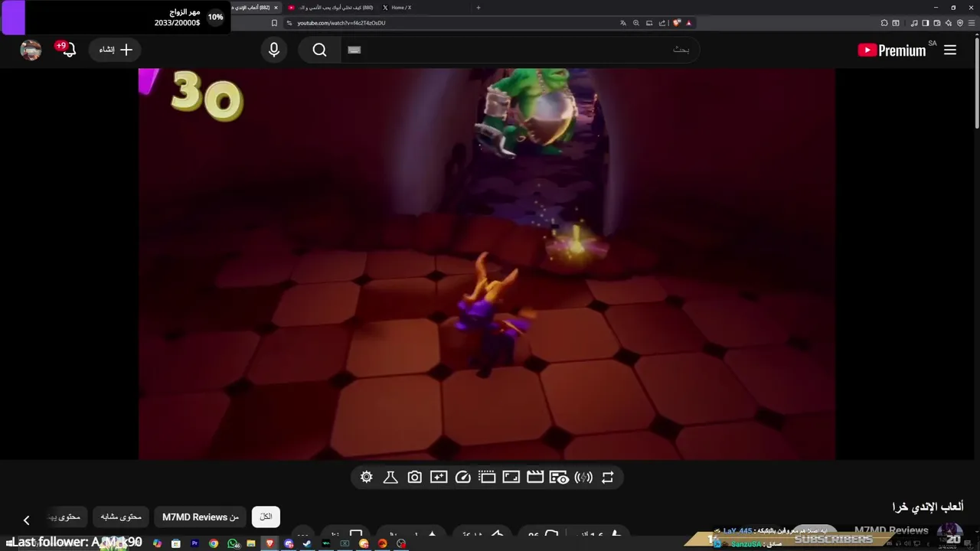Select the 'من M7MD Reviews' filter chip
This screenshot has height=551, width=980.
pyautogui.click(x=201, y=517)
